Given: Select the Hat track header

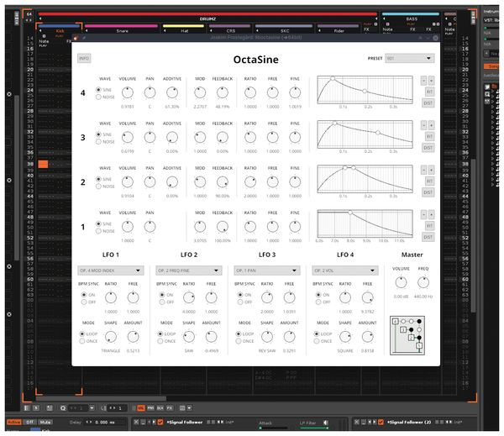Looking at the screenshot, I should 185,31.
